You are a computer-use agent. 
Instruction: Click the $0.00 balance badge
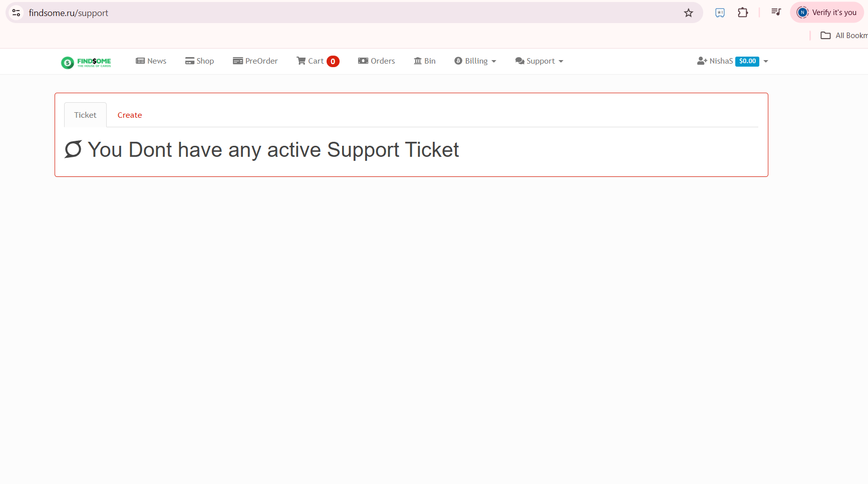point(747,61)
